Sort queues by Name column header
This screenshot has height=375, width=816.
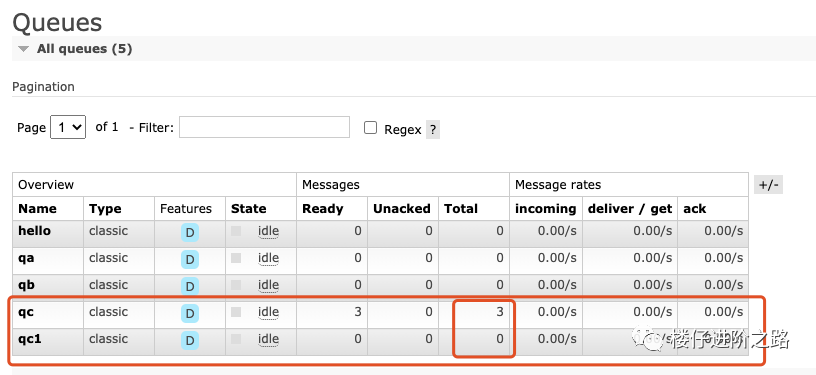[37, 209]
